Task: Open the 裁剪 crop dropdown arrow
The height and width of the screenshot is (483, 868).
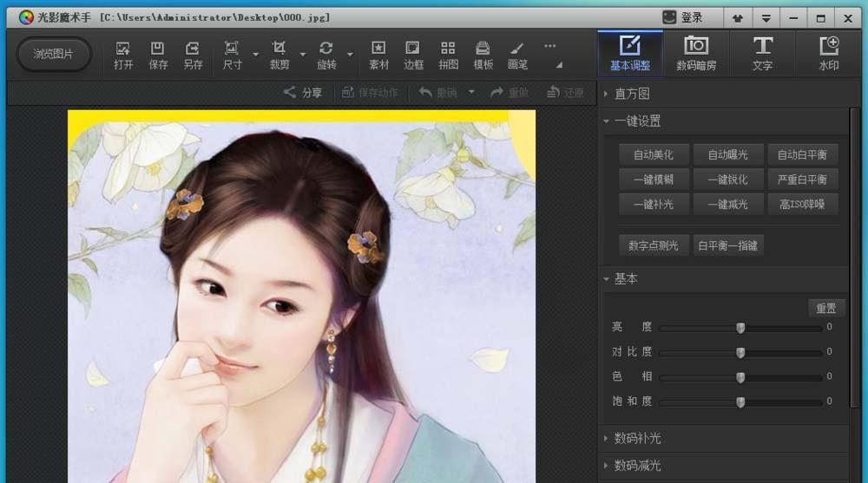Action: (302, 55)
